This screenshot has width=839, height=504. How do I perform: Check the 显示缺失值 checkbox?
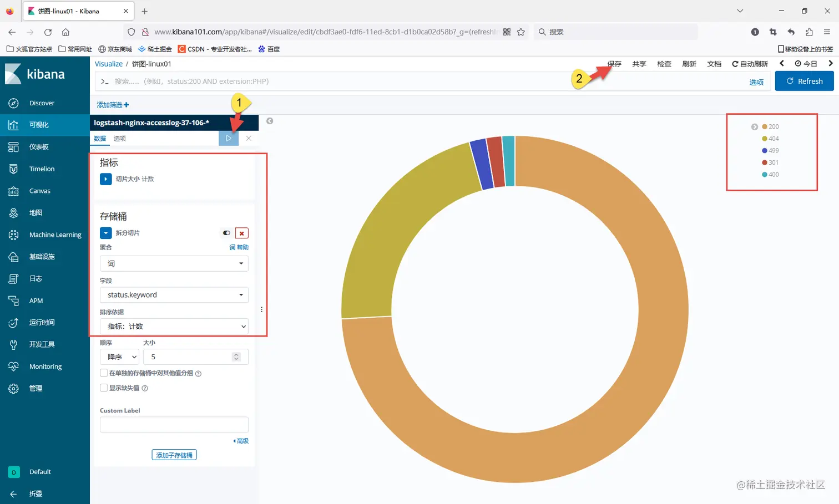(104, 388)
